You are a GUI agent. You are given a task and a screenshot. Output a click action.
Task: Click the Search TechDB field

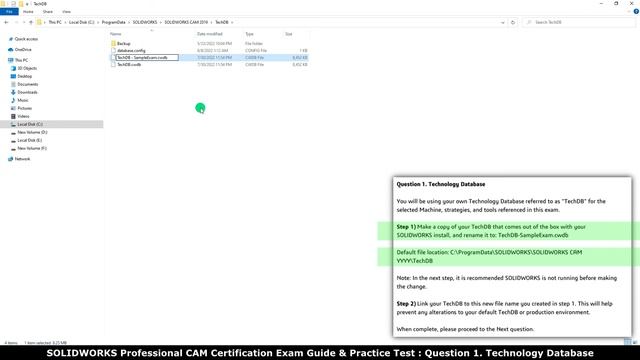click(x=579, y=22)
